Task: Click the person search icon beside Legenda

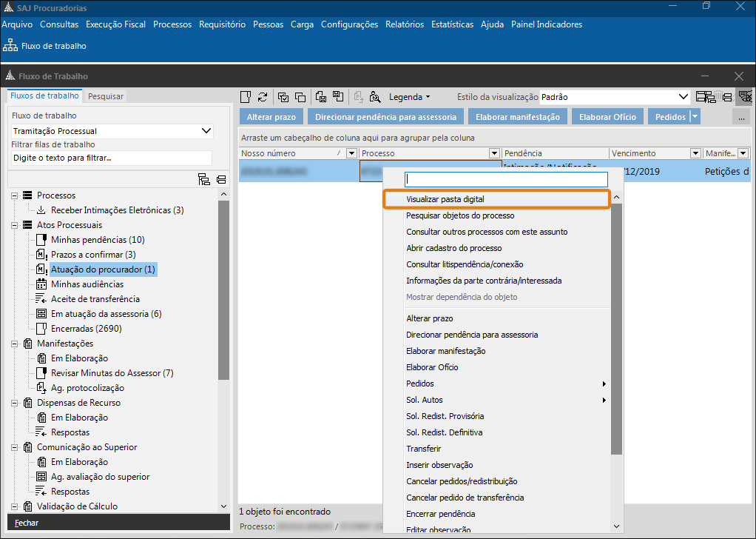Action: point(375,97)
